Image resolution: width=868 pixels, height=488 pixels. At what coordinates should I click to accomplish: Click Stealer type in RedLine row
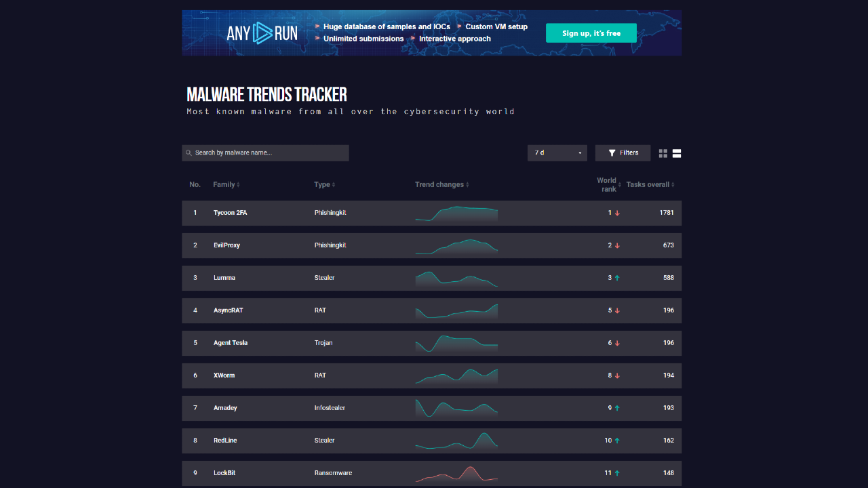[324, 441]
